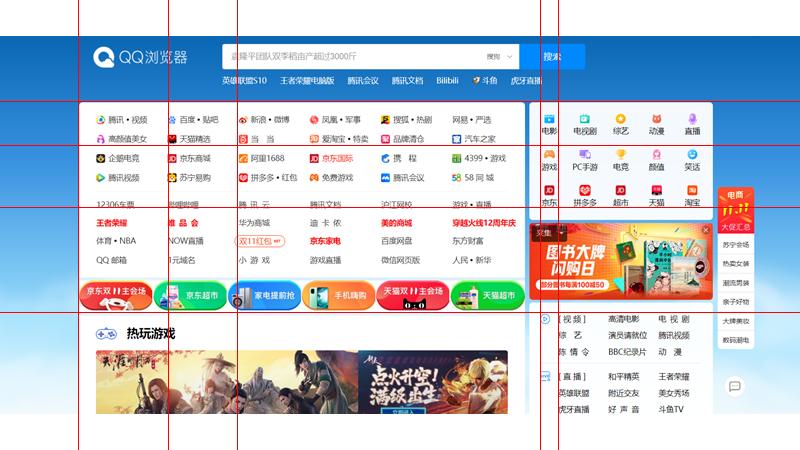Open the 家电提前抢 button
Viewport: 800px width, 450px height.
point(264,295)
